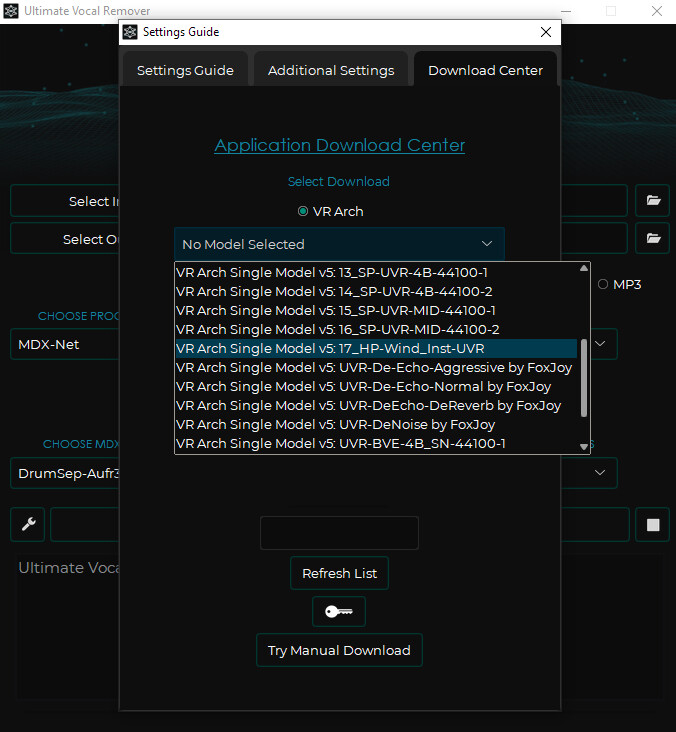
Task: Choose UVR-De-Echo-Aggressive by FoxJoy
Action: click(376, 367)
